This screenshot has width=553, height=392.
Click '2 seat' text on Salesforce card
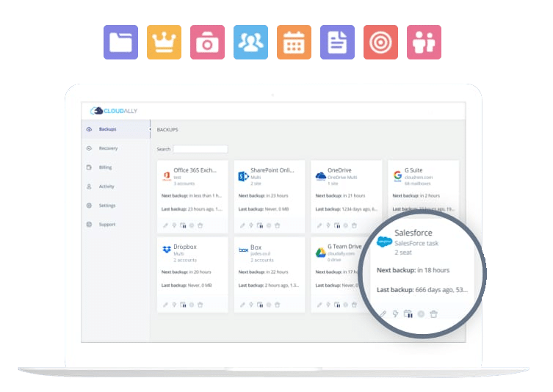point(403,253)
